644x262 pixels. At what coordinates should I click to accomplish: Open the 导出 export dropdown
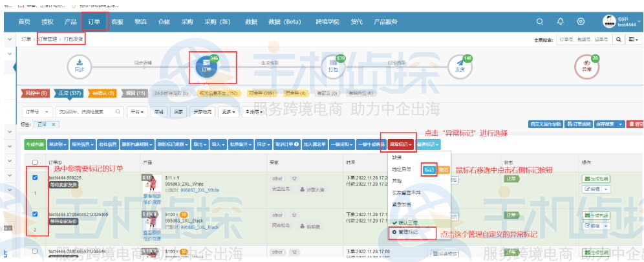[x=200, y=144]
